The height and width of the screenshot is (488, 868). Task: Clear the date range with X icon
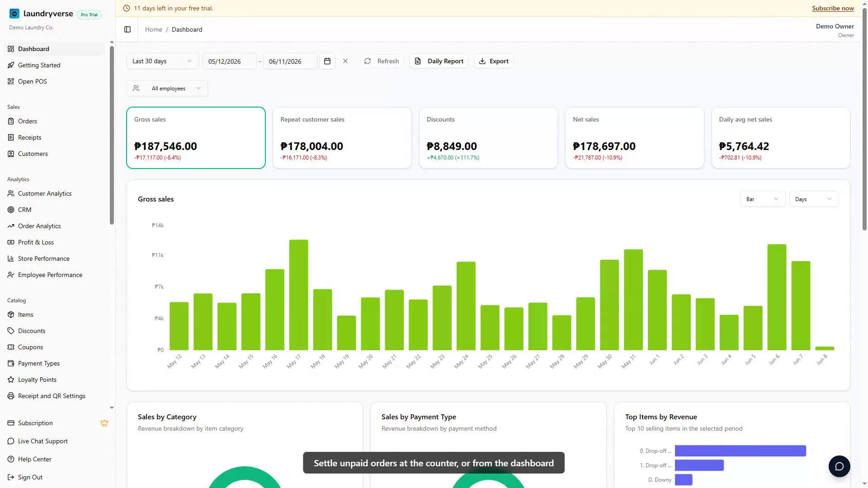(x=345, y=61)
